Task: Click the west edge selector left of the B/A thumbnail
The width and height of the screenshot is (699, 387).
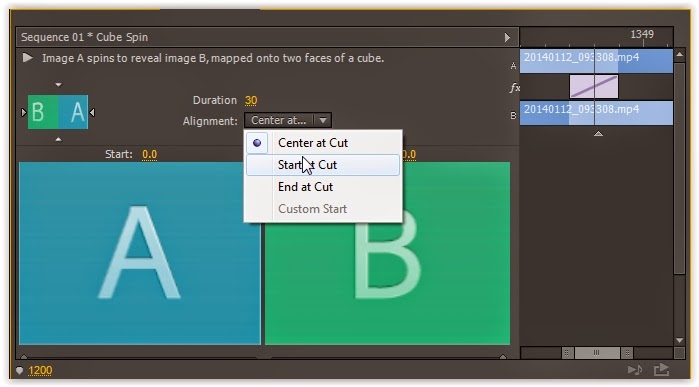Action: [24, 112]
